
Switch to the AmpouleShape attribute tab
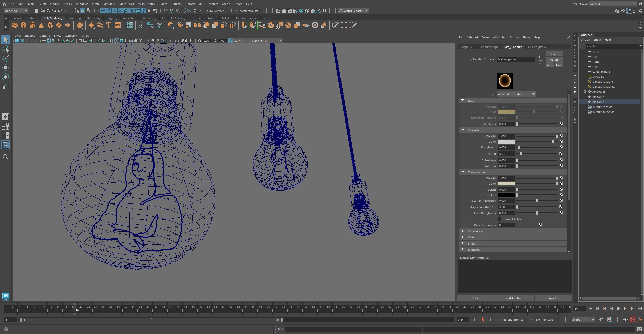pos(488,47)
